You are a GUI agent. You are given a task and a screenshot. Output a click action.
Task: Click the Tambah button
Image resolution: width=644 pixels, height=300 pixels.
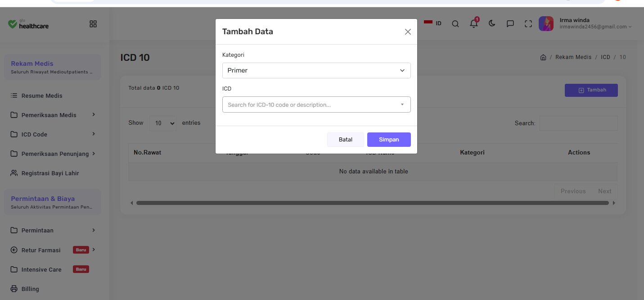pyautogui.click(x=591, y=90)
